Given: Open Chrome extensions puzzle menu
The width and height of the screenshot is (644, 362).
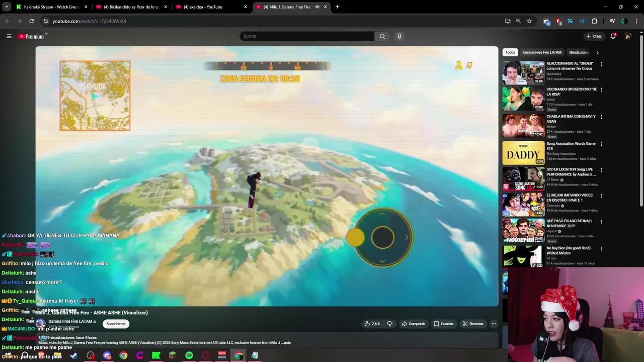Looking at the screenshot, I should point(595,21).
